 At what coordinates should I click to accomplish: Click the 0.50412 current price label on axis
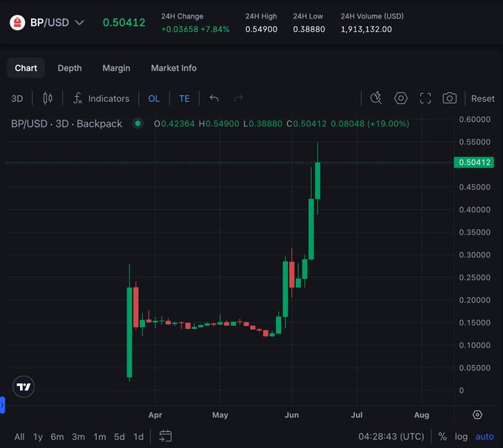point(474,162)
